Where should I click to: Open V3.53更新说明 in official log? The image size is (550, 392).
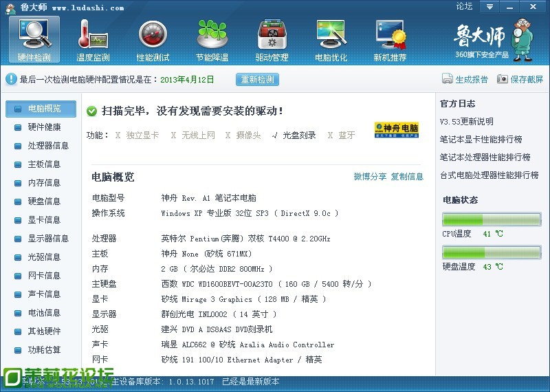[x=467, y=122]
